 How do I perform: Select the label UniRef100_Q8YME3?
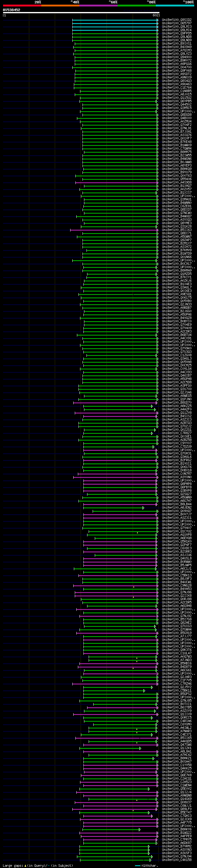click(x=177, y=223)
